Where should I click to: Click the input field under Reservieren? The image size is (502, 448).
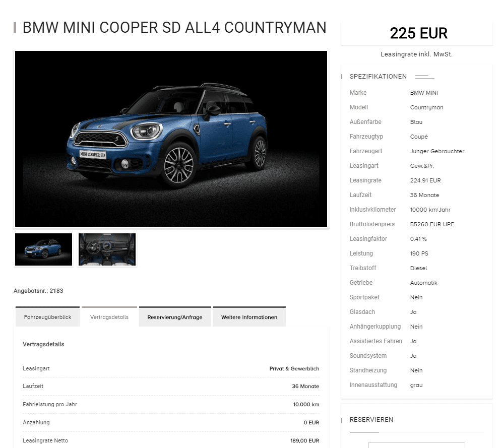416,445
